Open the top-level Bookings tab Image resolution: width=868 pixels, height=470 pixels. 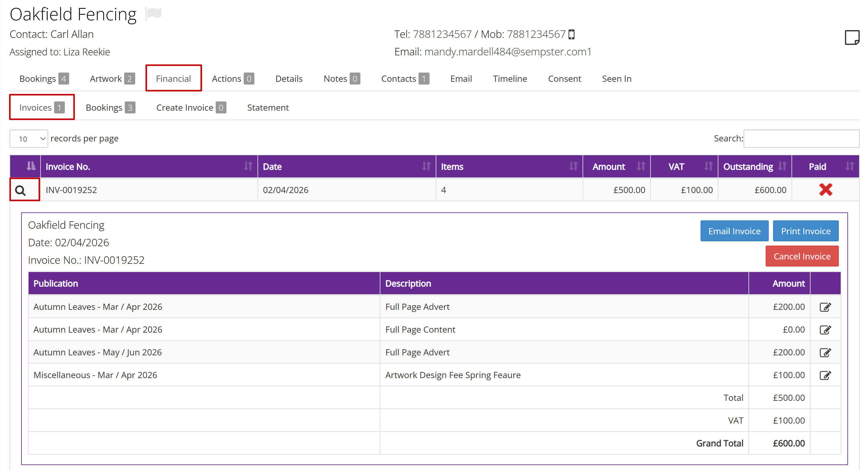click(x=44, y=79)
